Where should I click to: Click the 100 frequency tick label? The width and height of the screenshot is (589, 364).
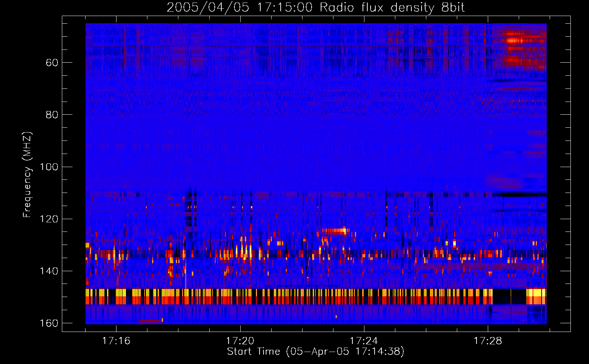pos(49,167)
